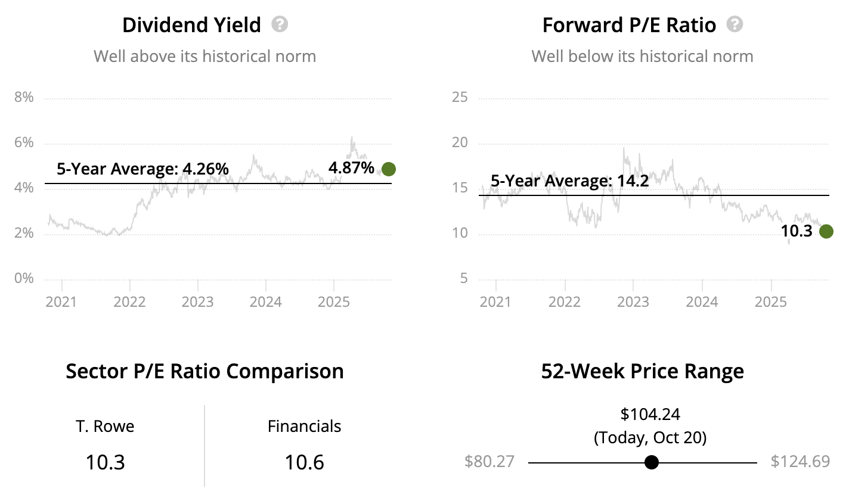Click the "Well below its historical norm" subtitle

pos(642,57)
